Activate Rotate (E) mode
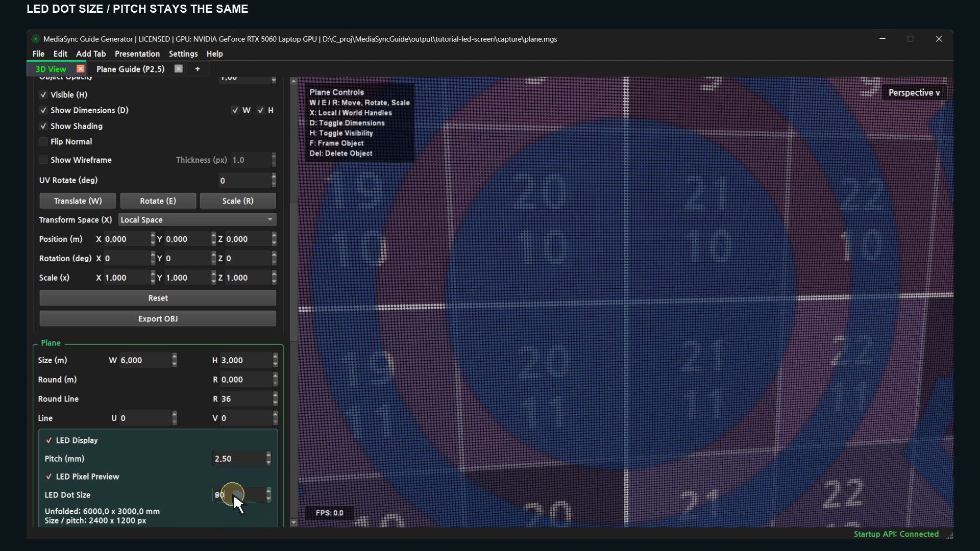The height and width of the screenshot is (551, 980). click(x=158, y=201)
